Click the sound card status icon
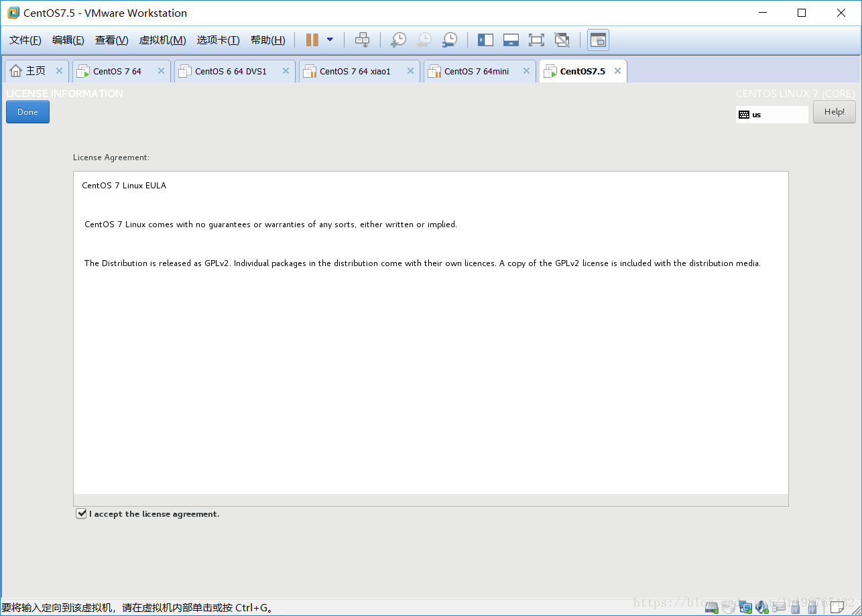Viewport: 862px width, 616px height. pyautogui.click(x=761, y=607)
